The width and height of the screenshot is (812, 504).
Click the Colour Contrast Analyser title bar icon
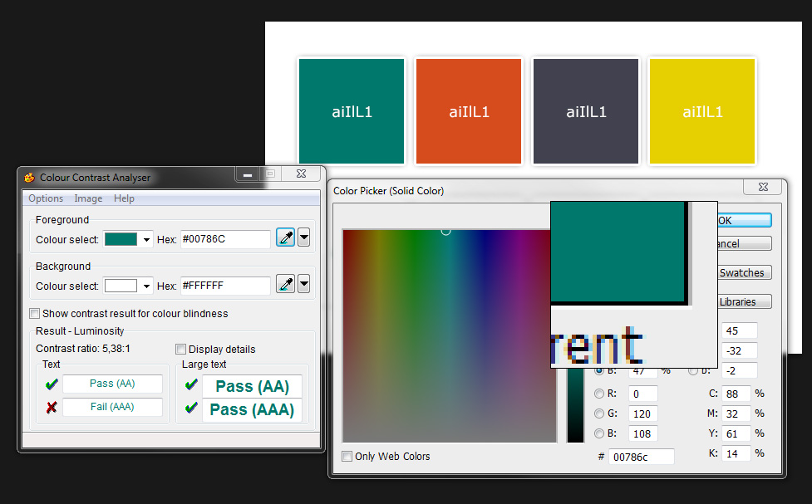30,177
